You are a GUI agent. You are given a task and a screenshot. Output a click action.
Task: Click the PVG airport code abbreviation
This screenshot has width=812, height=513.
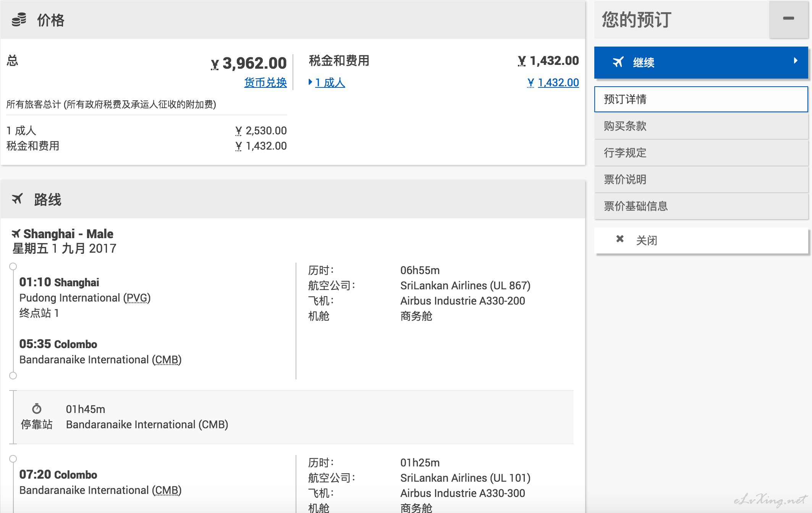[x=137, y=298]
